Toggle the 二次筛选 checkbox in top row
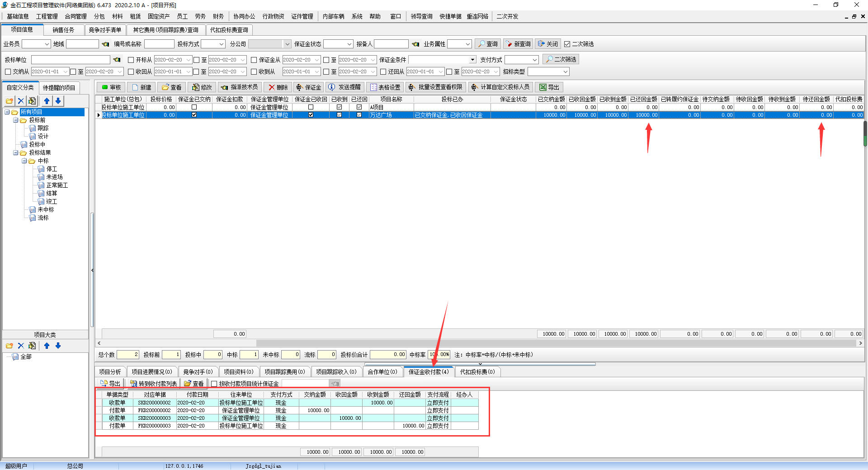Viewport: 868px width, 470px height. [567, 44]
